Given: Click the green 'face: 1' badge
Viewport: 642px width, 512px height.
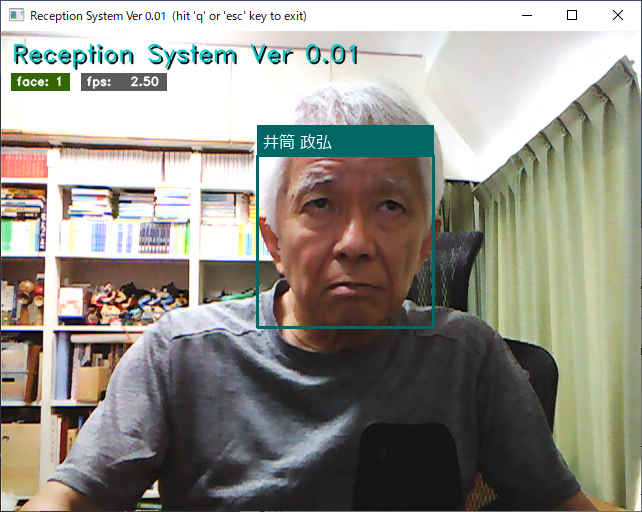Looking at the screenshot, I should (40, 82).
